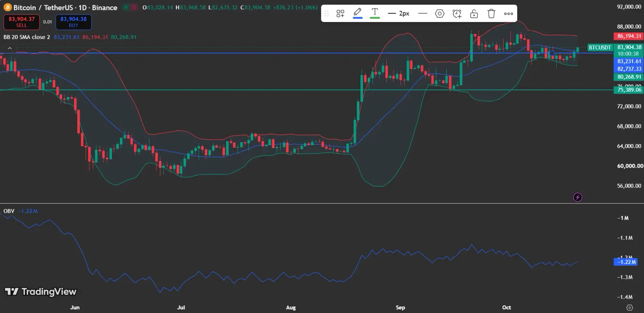Click the blue BUY 83,904.38 button

[73, 22]
